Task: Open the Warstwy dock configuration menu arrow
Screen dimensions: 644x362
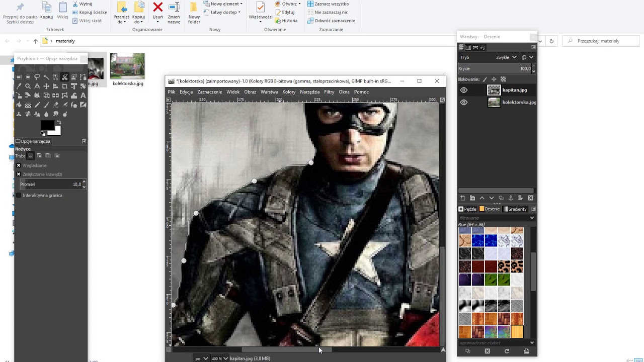Action: click(x=534, y=47)
